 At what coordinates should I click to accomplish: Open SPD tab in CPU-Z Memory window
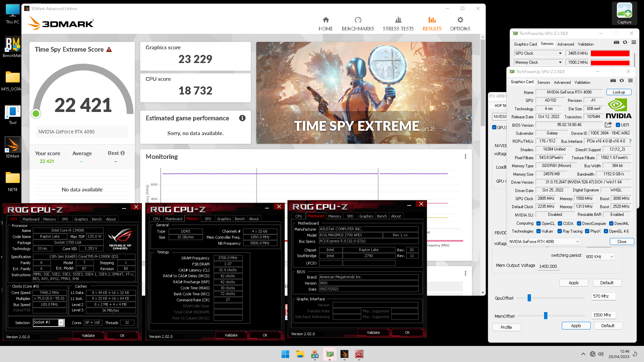[x=208, y=219]
